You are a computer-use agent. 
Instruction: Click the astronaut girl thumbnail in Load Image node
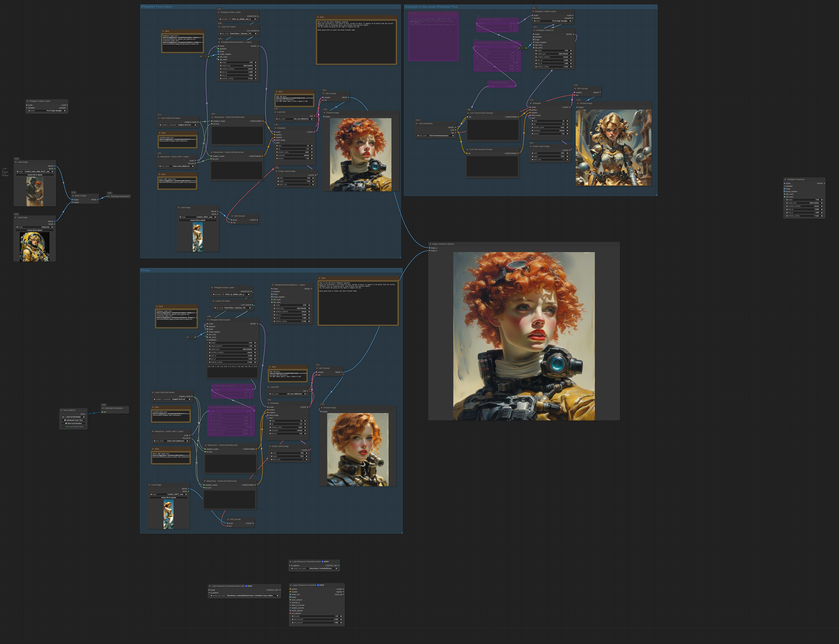(x=35, y=247)
